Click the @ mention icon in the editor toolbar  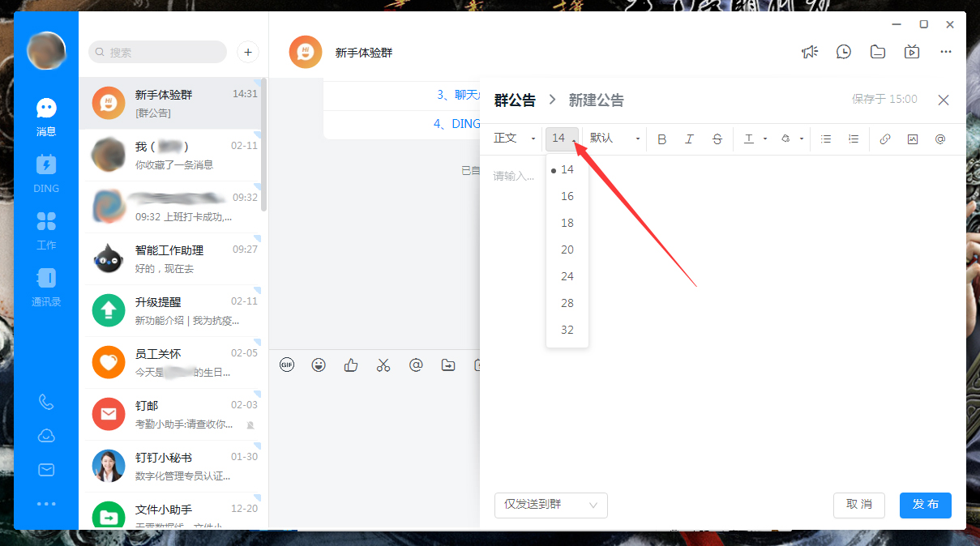pos(939,139)
